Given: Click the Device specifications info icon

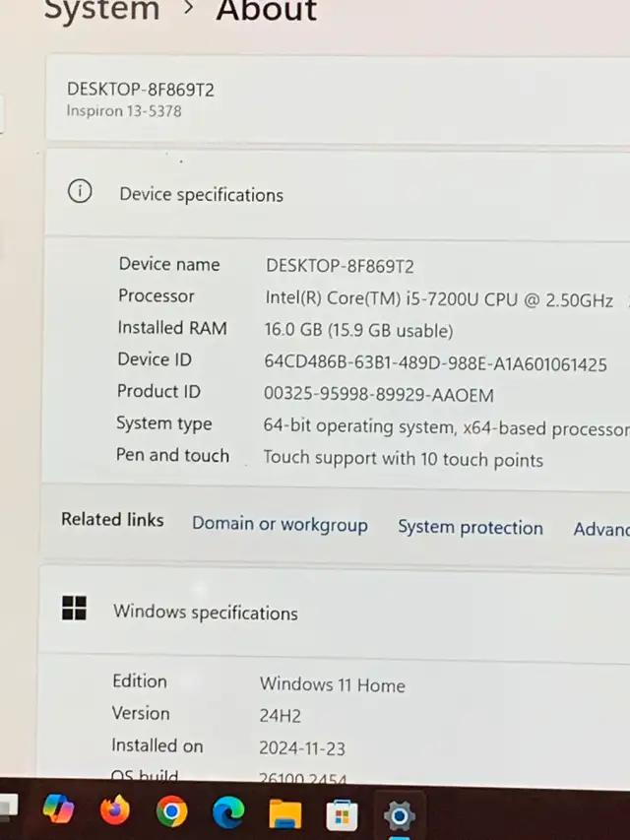Looking at the screenshot, I should tap(80, 191).
